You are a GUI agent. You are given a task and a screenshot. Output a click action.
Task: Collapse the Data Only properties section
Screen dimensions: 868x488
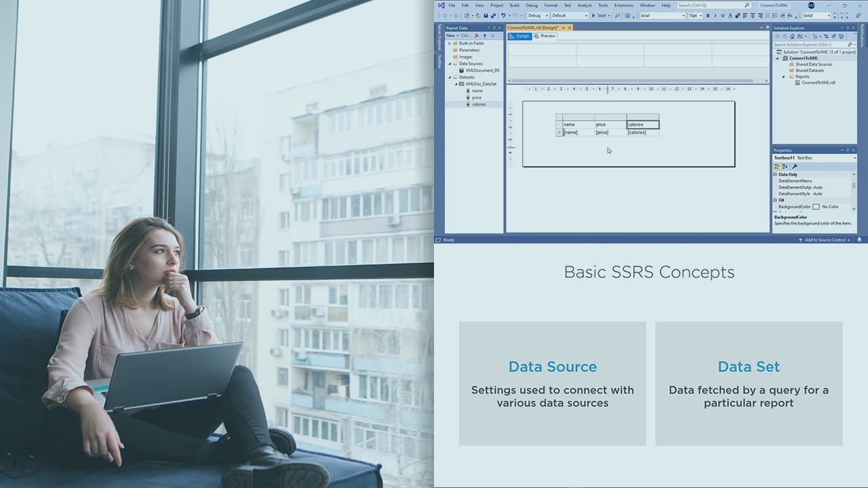[x=775, y=175]
